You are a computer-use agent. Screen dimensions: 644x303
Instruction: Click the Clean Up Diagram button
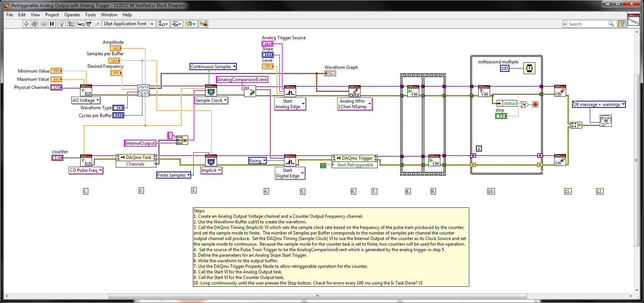(203, 24)
